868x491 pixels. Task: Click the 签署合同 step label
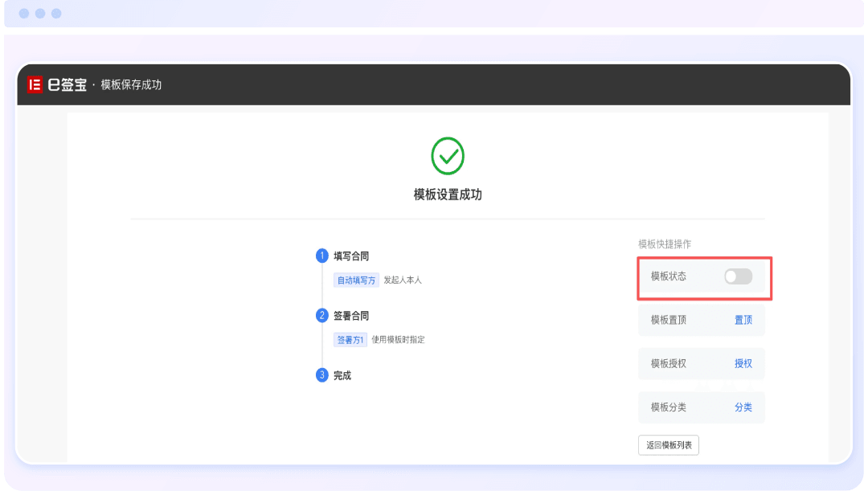[x=351, y=316]
